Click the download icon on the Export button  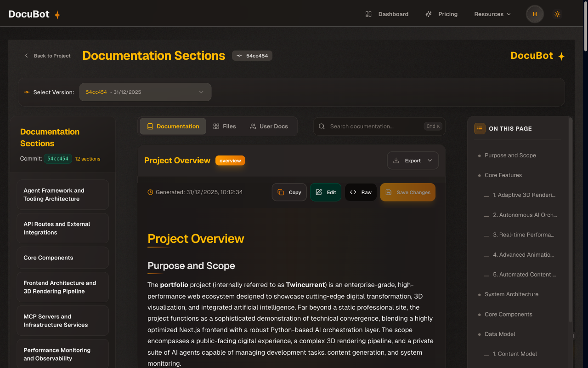(396, 161)
